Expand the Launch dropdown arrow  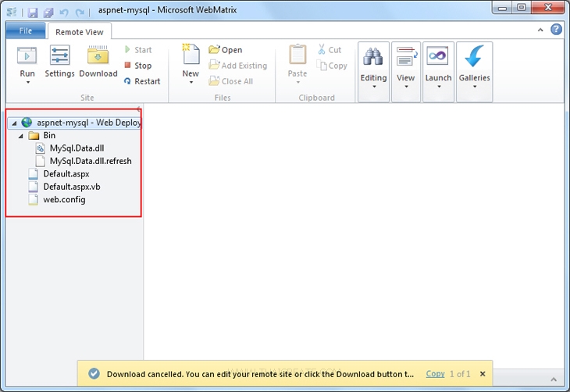coord(439,87)
